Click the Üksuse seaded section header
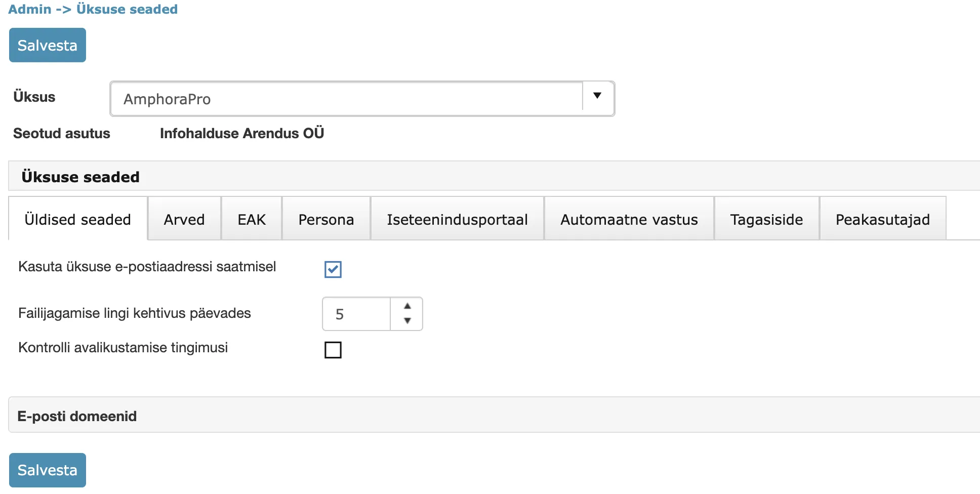This screenshot has height=494, width=980. click(x=494, y=176)
